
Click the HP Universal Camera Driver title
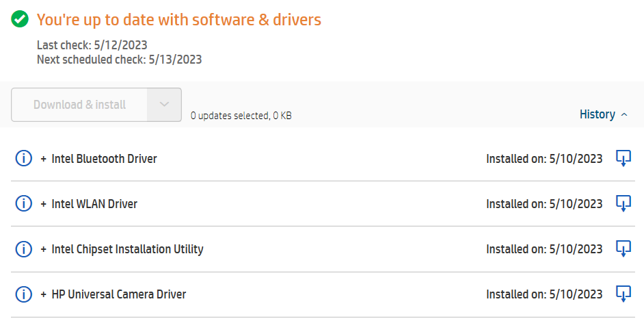(118, 294)
